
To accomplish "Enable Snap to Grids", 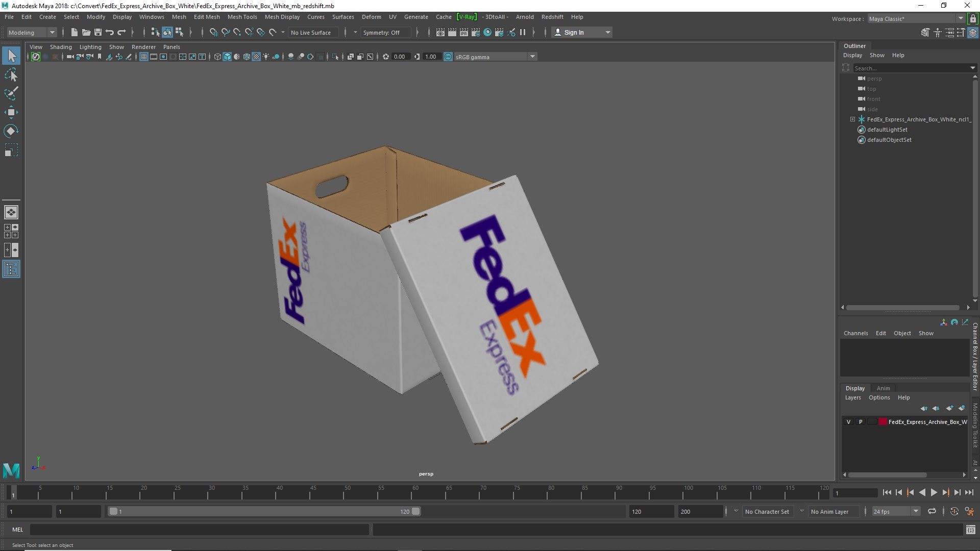I will coord(214,32).
